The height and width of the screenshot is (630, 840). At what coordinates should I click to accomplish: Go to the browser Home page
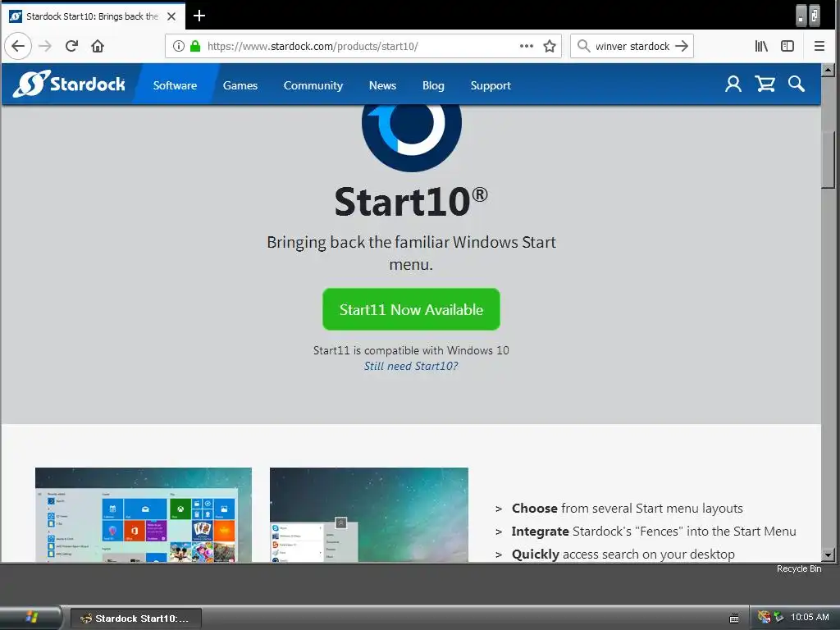[x=98, y=46]
